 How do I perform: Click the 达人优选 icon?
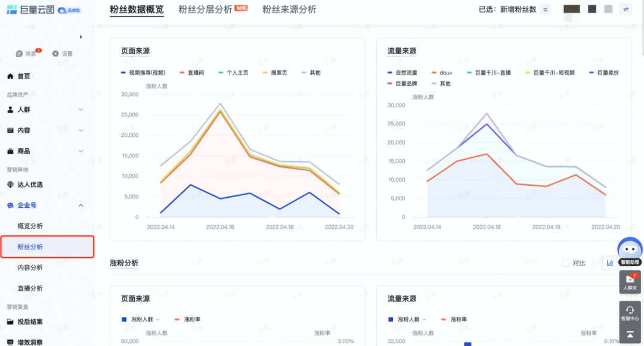(x=10, y=185)
